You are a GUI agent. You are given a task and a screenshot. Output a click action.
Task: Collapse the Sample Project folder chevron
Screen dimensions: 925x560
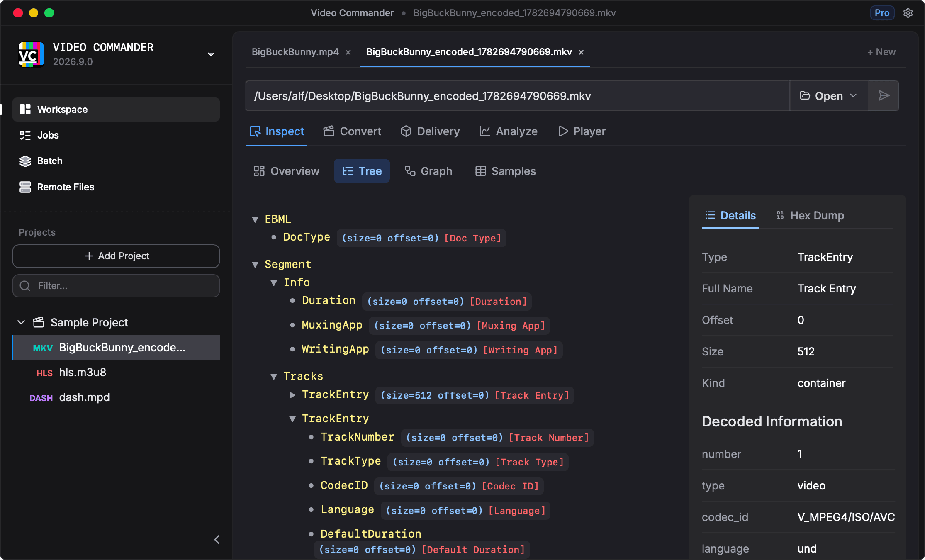click(21, 322)
